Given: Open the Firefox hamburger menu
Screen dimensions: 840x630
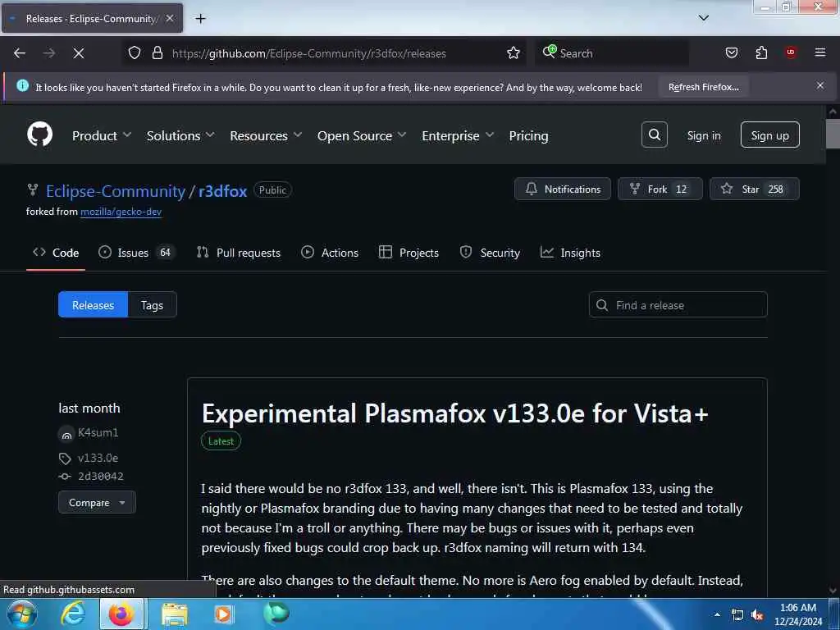Looking at the screenshot, I should point(820,52).
